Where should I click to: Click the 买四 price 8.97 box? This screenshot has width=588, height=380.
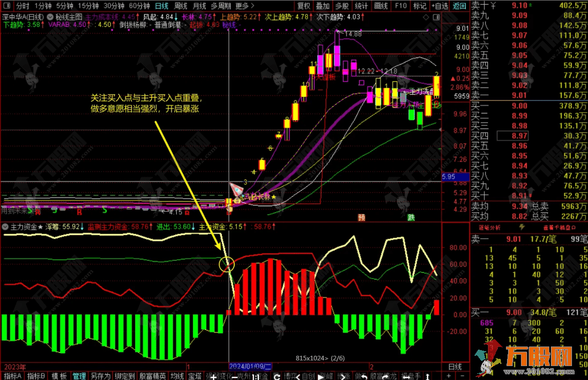(513, 136)
